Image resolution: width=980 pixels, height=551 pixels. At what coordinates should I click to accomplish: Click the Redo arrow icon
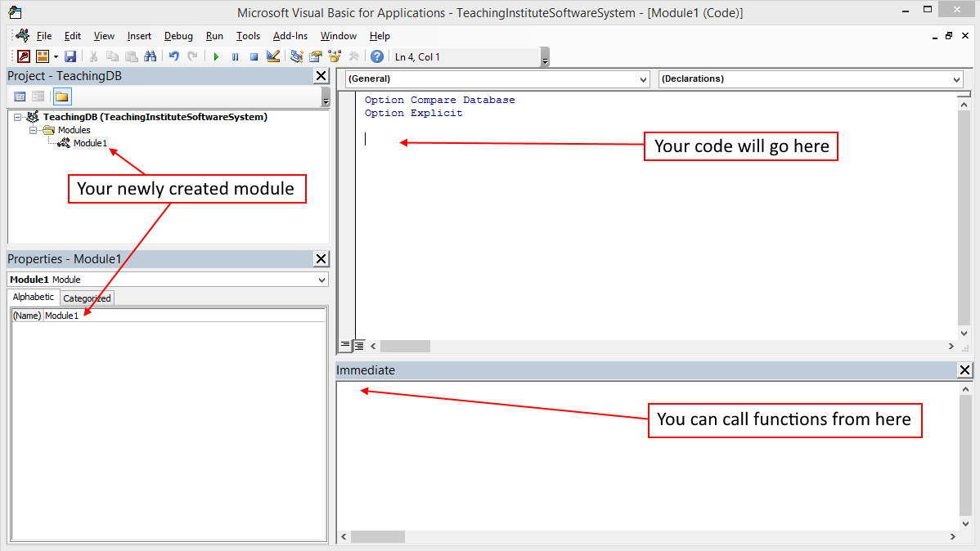[192, 57]
